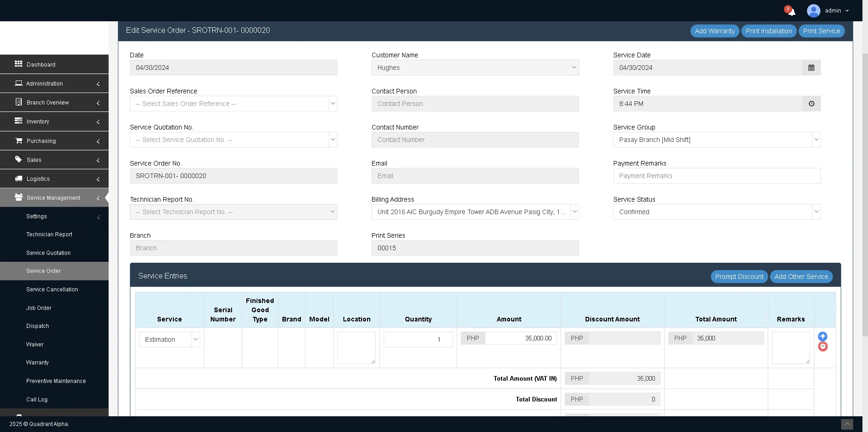Go to Service Quotation menu item

coord(49,253)
